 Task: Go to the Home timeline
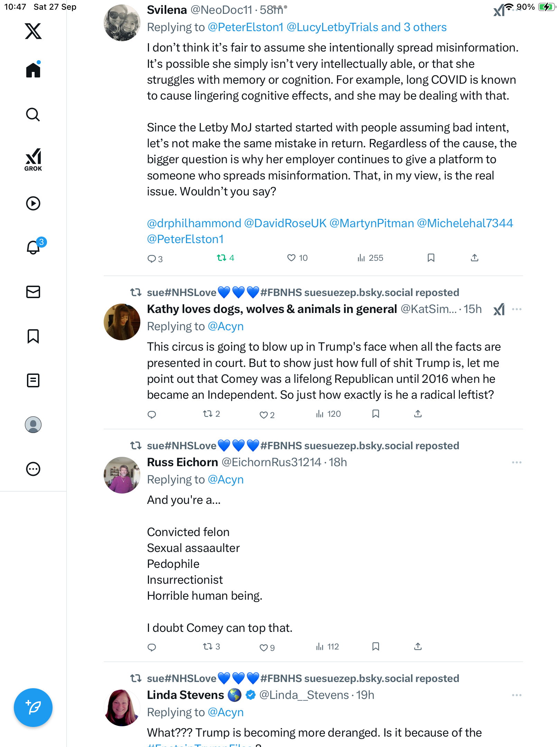point(33,70)
